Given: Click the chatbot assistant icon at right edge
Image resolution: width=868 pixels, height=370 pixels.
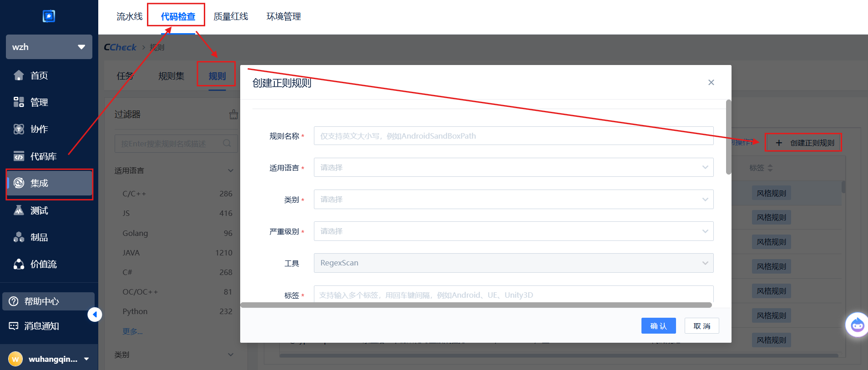Looking at the screenshot, I should 857,325.
